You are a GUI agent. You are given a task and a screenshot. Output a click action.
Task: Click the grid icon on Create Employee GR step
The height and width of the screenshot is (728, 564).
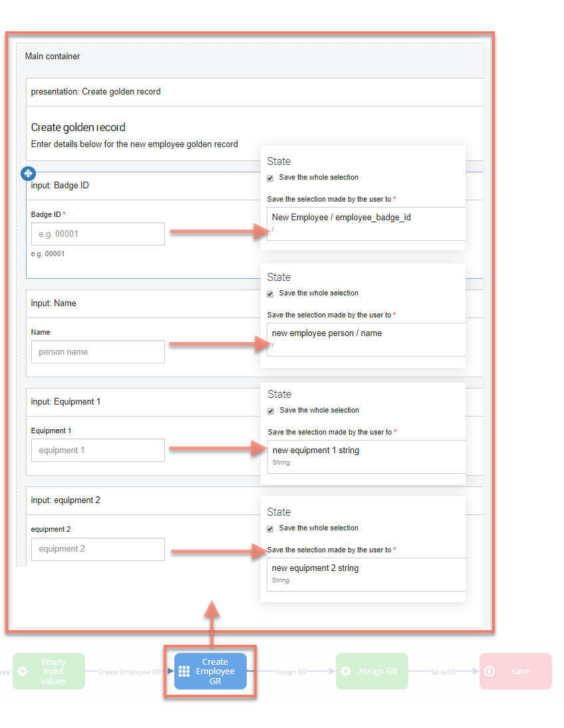pyautogui.click(x=184, y=671)
